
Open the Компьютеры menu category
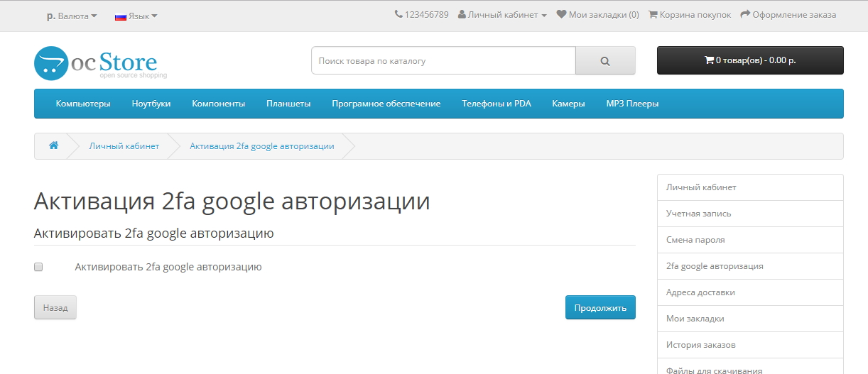[x=83, y=104]
